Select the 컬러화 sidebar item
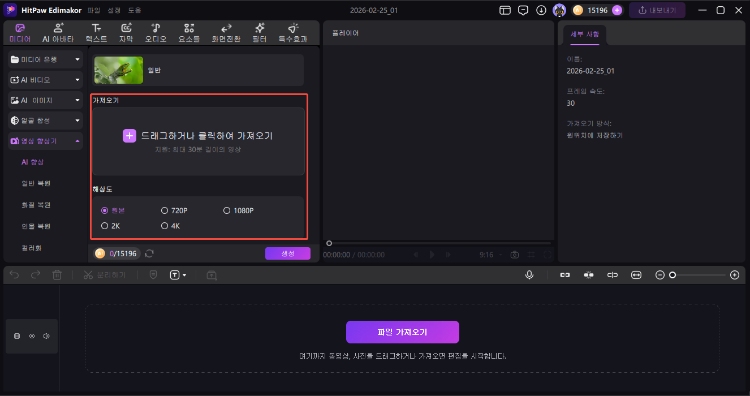Image resolution: width=750 pixels, height=396 pixels. [x=32, y=248]
